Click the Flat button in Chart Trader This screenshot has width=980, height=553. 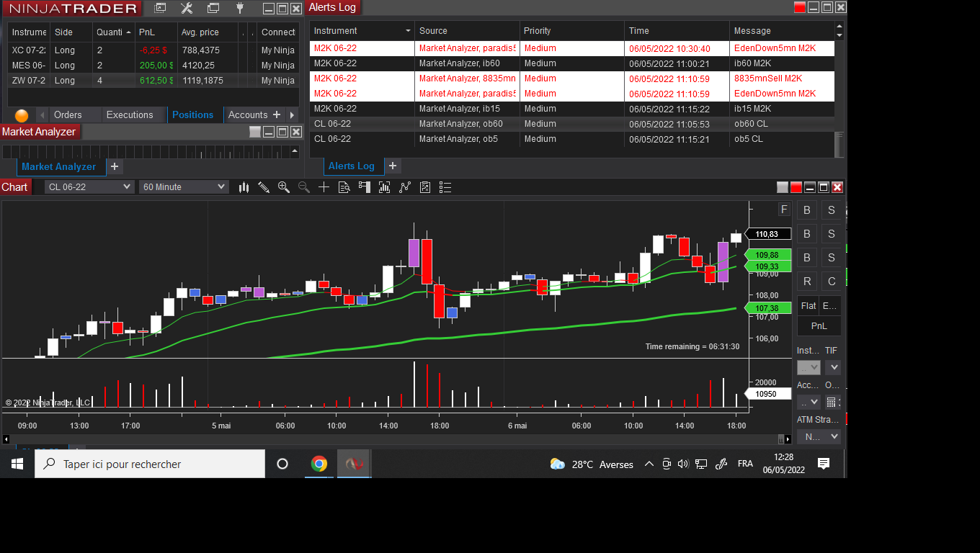(808, 306)
